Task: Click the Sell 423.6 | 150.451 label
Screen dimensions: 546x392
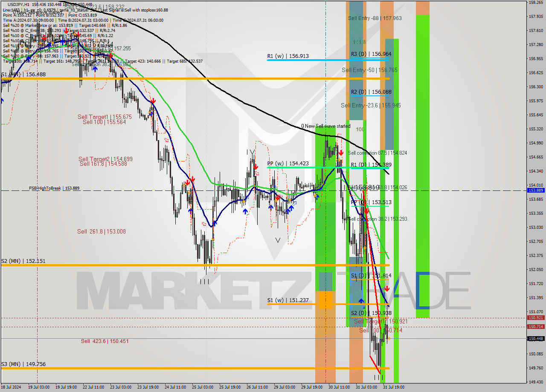Action: click(x=105, y=341)
